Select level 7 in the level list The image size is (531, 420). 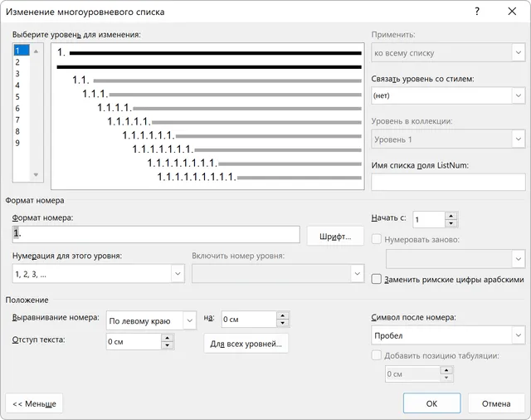coord(22,120)
